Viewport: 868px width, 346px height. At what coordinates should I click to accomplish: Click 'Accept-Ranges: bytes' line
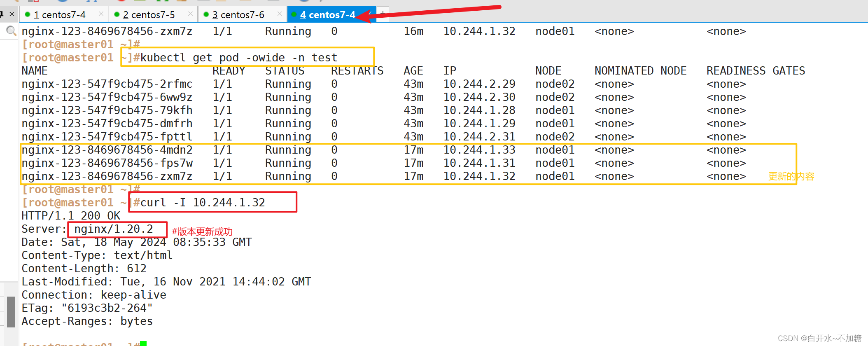(87, 321)
